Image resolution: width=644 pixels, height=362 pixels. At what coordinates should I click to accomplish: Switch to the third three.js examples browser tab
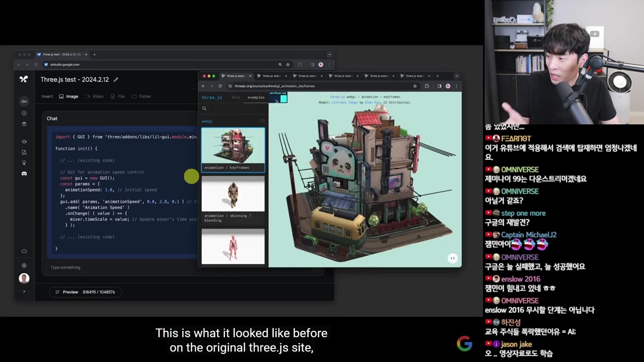(307, 76)
